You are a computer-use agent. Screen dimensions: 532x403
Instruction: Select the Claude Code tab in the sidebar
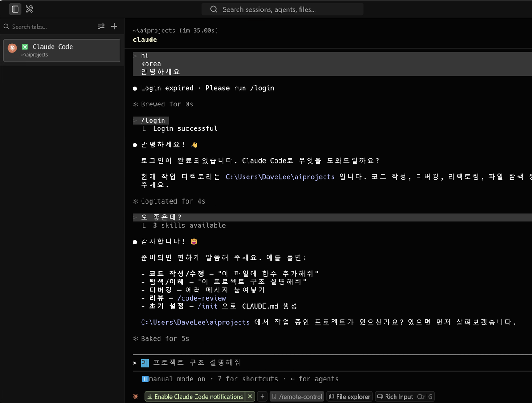[62, 50]
